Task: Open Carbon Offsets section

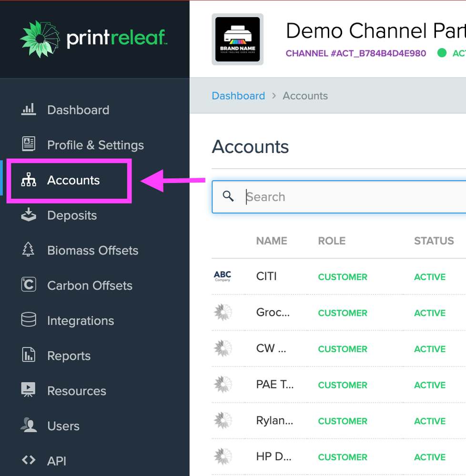Action: [x=90, y=285]
